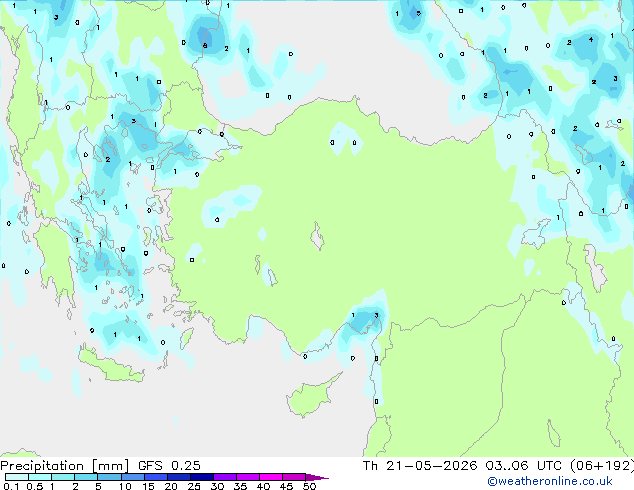Click the 0.1–0.5 mm legend color swatch

point(17,477)
